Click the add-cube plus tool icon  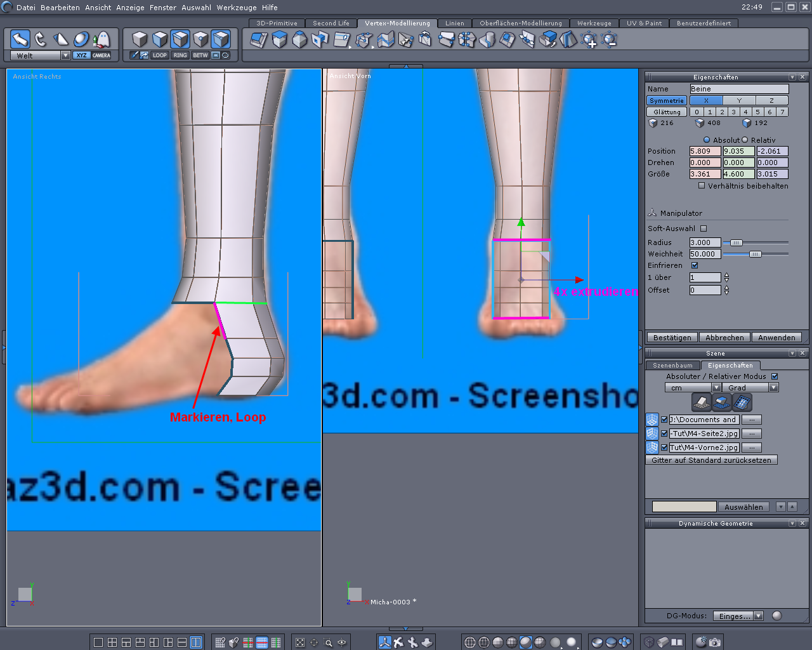point(589,40)
